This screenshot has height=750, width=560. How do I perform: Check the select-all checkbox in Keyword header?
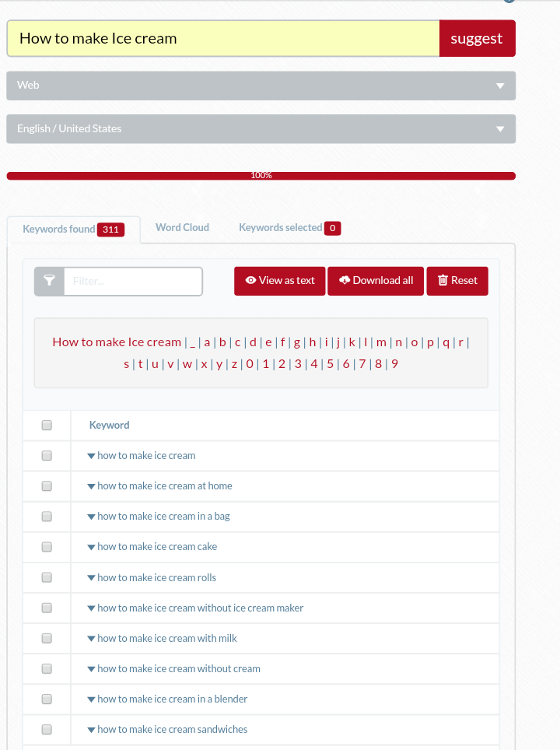47,425
